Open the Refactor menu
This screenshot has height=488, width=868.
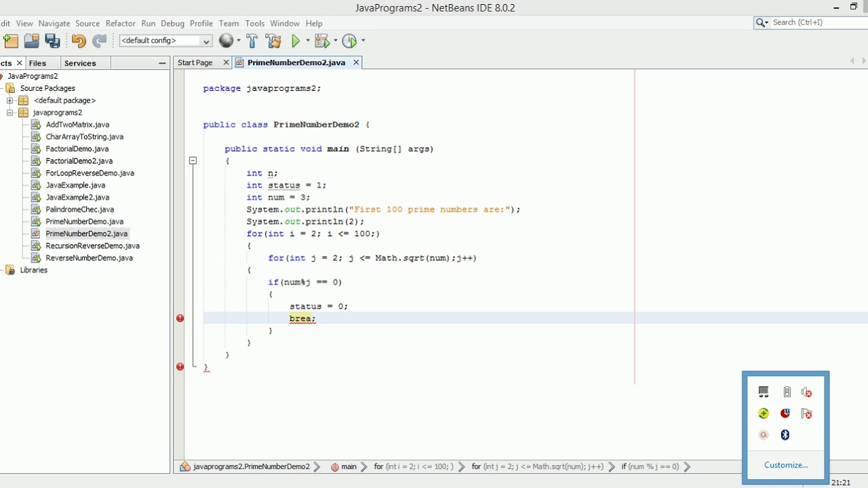click(x=121, y=23)
